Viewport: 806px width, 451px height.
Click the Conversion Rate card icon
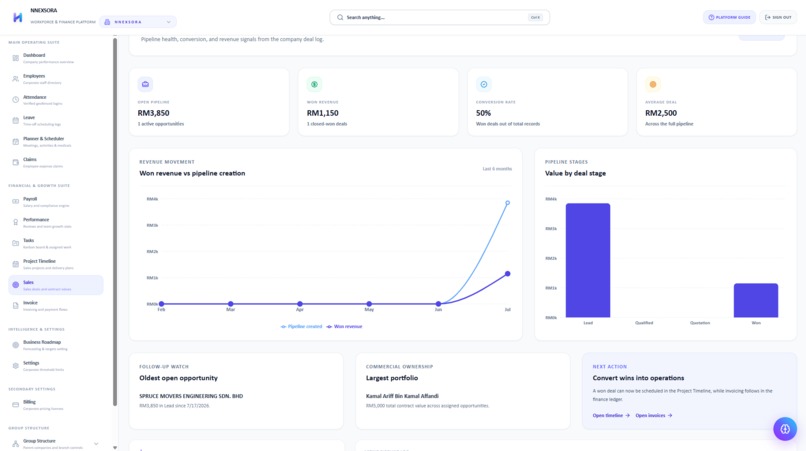click(484, 84)
